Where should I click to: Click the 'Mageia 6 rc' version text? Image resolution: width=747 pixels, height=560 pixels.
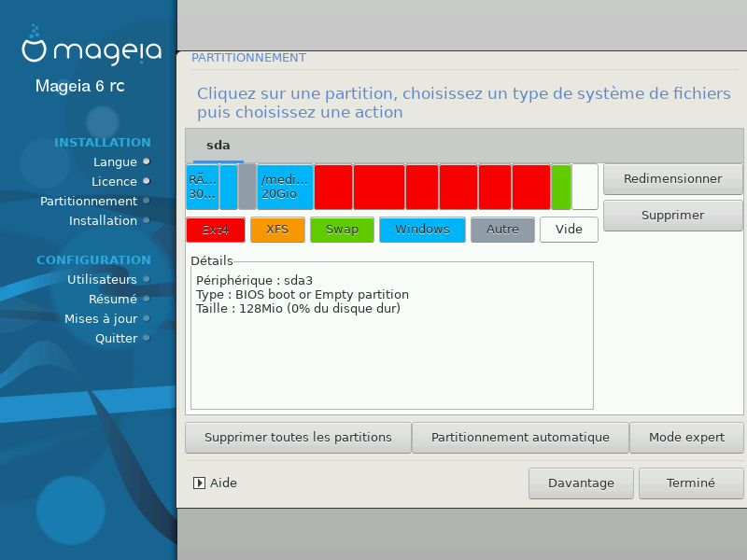[80, 86]
